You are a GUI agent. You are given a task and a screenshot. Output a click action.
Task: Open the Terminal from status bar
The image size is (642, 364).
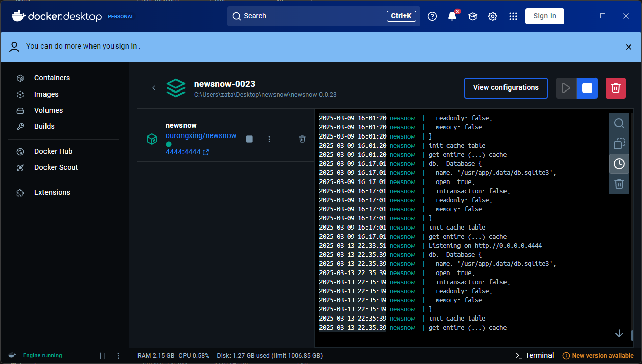(534, 355)
